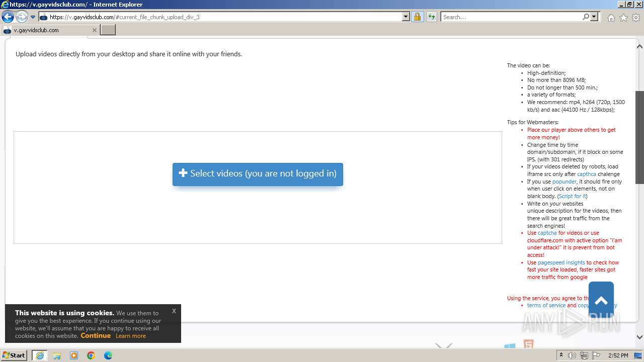Open the volume speaker tray icon
The width and height of the screenshot is (644, 362).
click(x=572, y=355)
